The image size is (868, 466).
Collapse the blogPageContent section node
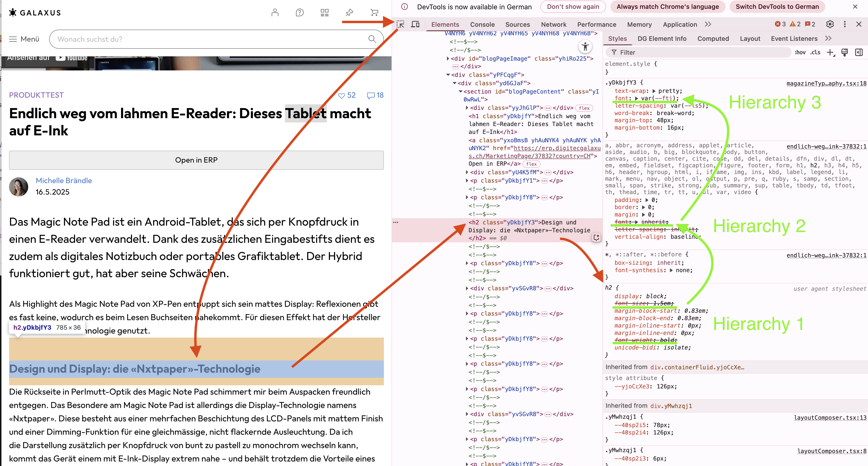click(x=460, y=92)
